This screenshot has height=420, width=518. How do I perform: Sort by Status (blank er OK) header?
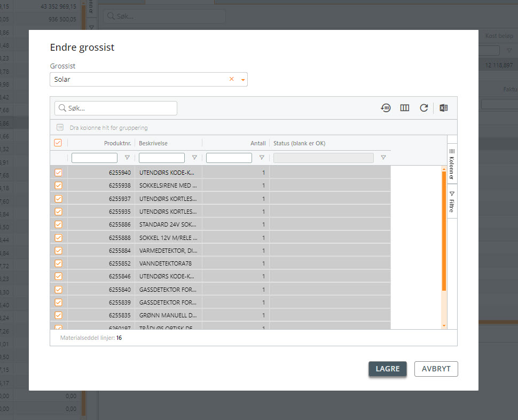[x=299, y=143]
